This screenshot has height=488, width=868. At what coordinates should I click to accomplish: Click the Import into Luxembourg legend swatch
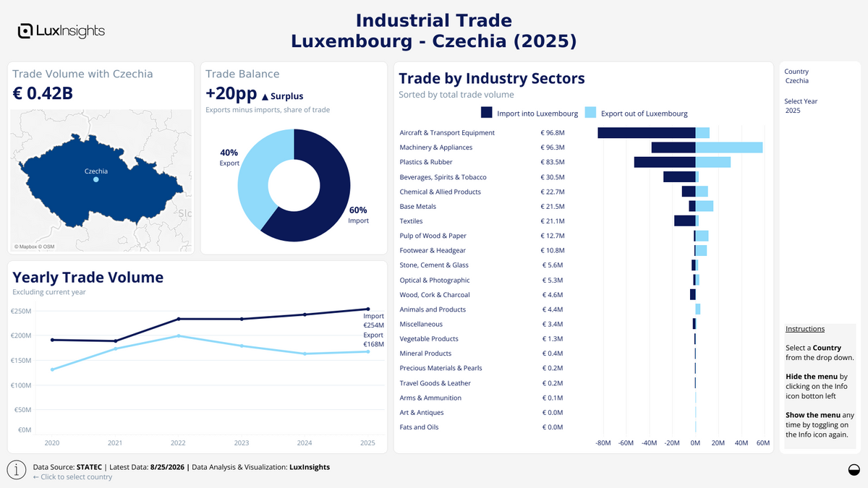(x=486, y=113)
